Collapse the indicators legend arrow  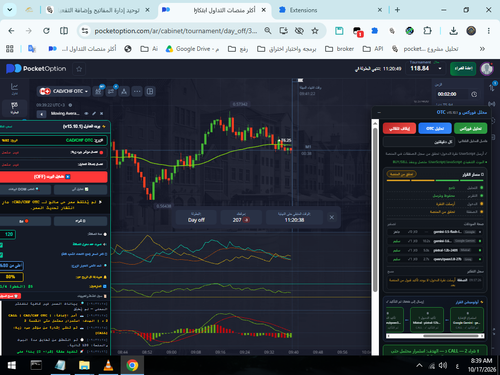(x=41, y=114)
